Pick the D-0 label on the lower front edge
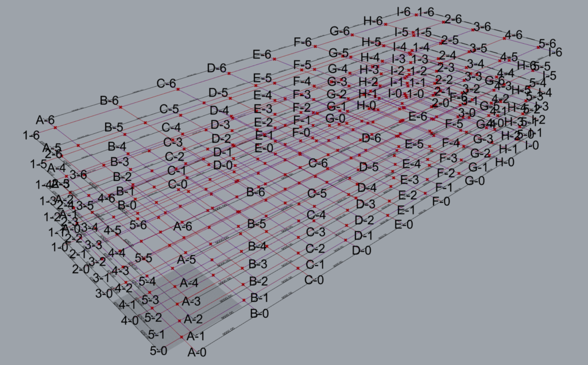 (x=362, y=251)
